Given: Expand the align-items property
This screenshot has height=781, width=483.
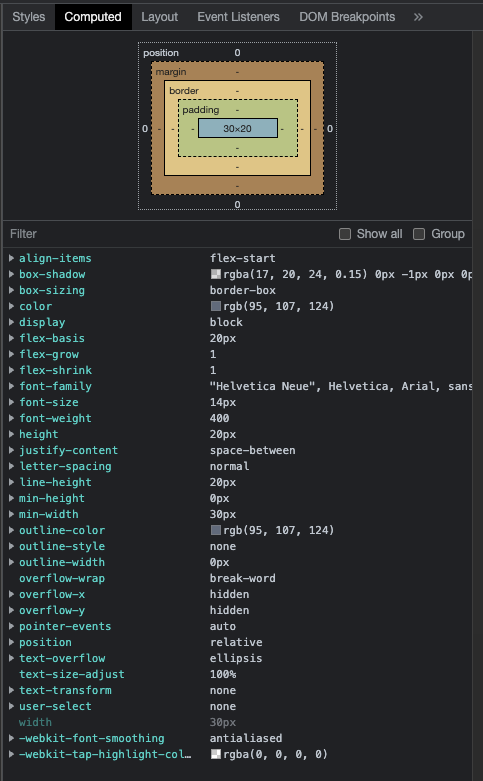Looking at the screenshot, I should 11,259.
